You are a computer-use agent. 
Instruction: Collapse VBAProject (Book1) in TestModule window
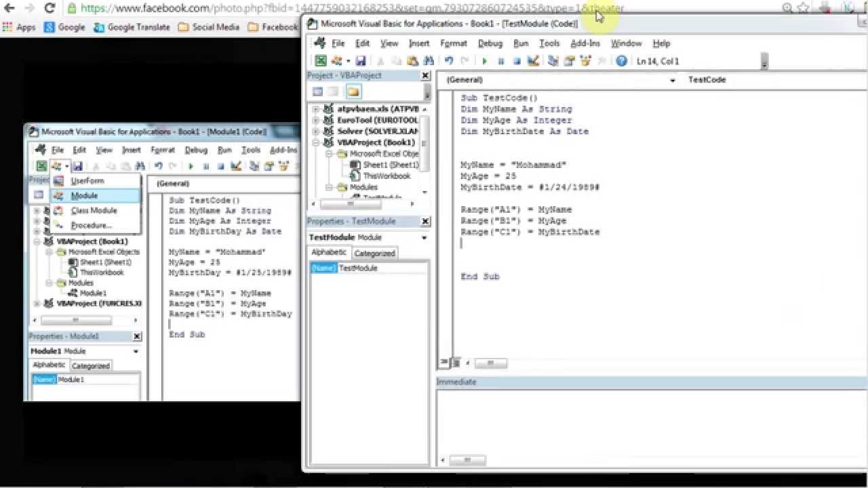316,142
